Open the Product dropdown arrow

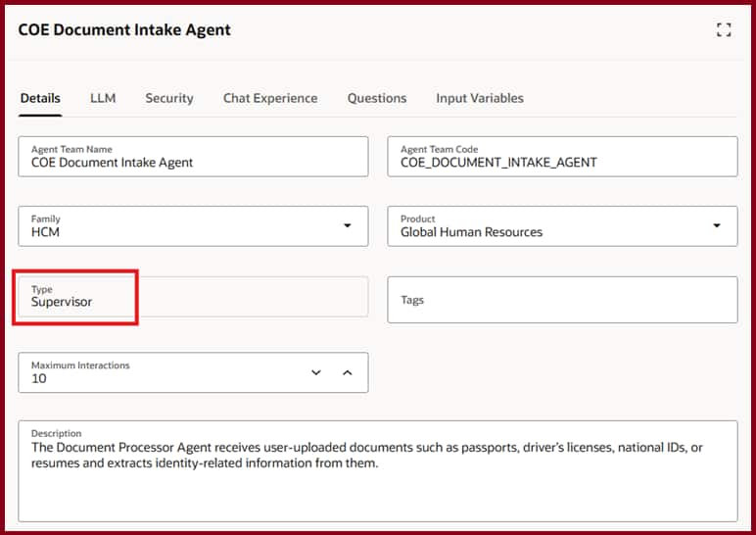pos(716,226)
